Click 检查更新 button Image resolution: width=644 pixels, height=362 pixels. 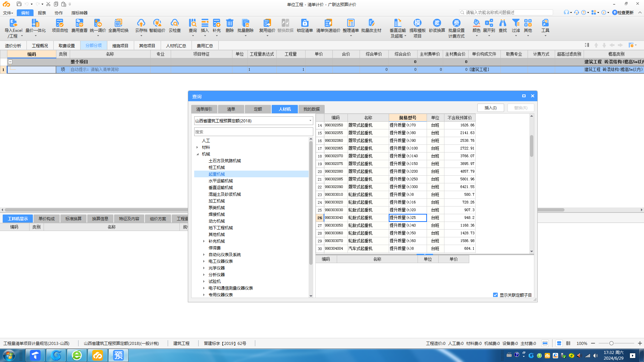tap(623, 12)
